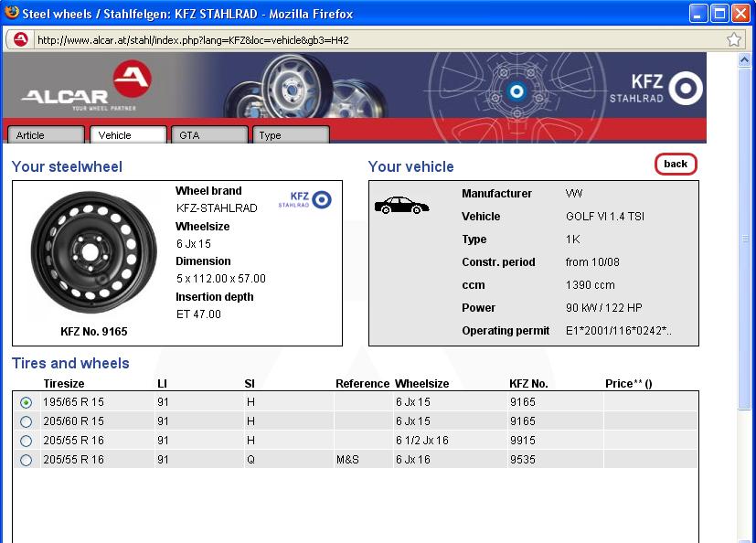The height and width of the screenshot is (543, 756).
Task: Click the 'ET 47.00' insertion depth value
Action: pyautogui.click(x=198, y=314)
